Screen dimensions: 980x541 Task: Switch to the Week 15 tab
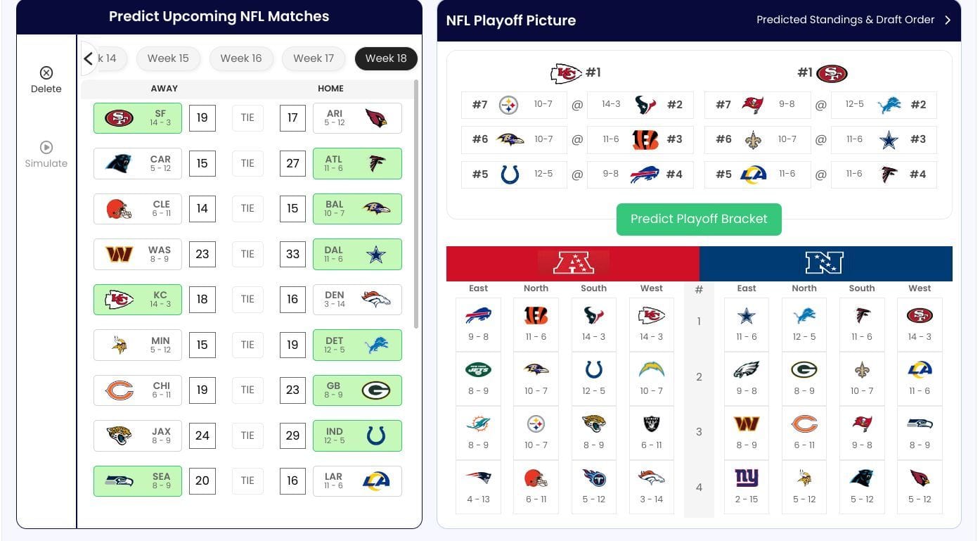[168, 58]
